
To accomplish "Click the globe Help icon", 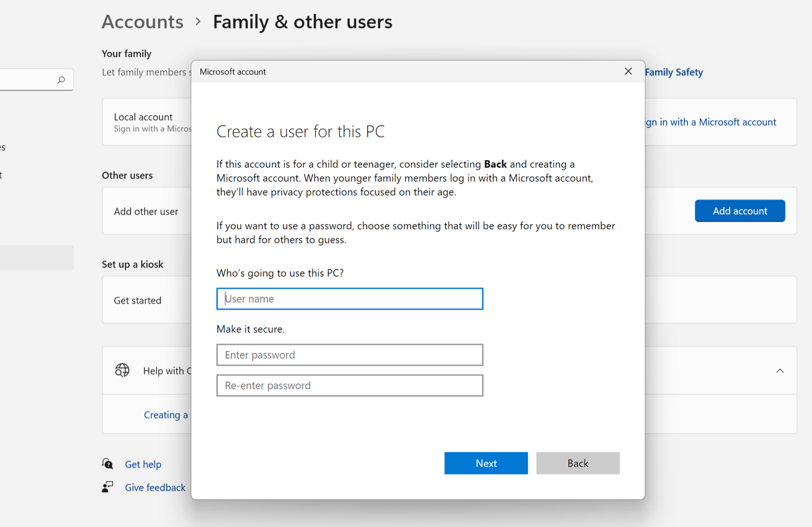I will pos(122,370).
